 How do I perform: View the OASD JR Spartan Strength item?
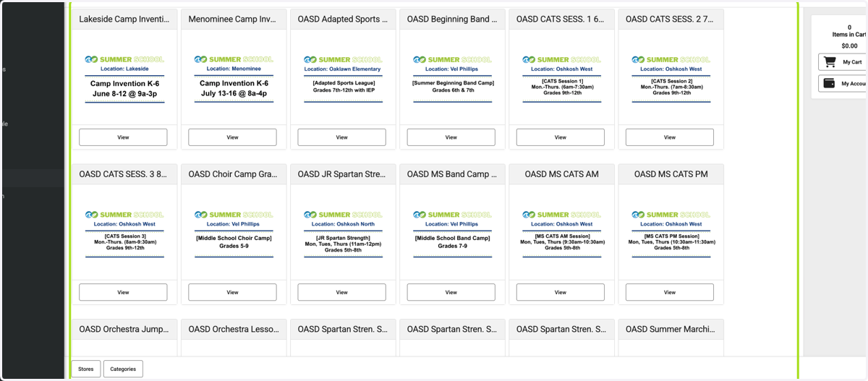tap(341, 292)
